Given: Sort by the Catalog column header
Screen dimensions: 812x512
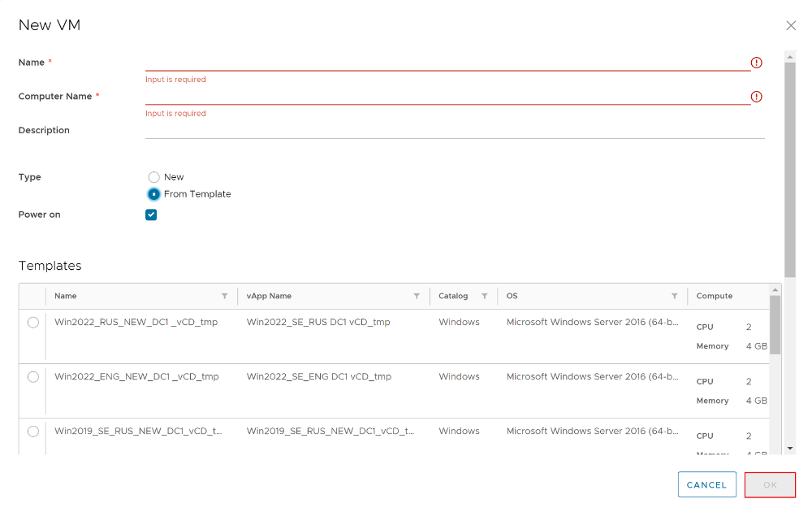Looking at the screenshot, I should 453,296.
